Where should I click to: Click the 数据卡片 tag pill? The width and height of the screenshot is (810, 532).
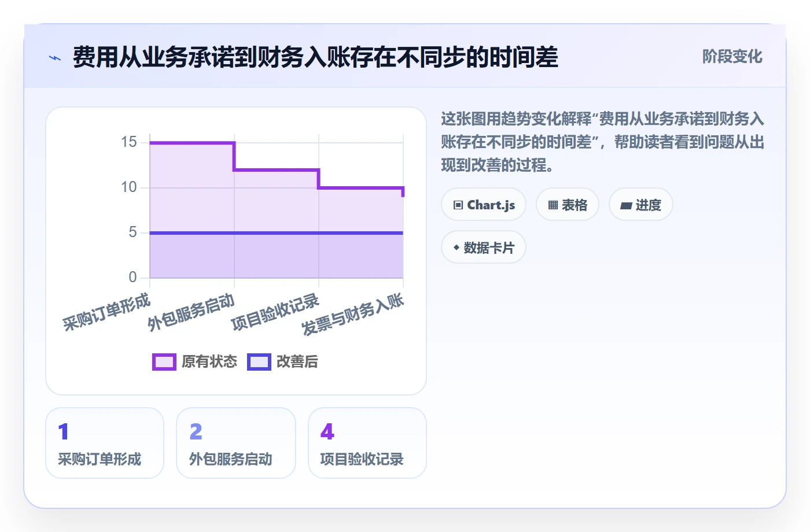484,247
